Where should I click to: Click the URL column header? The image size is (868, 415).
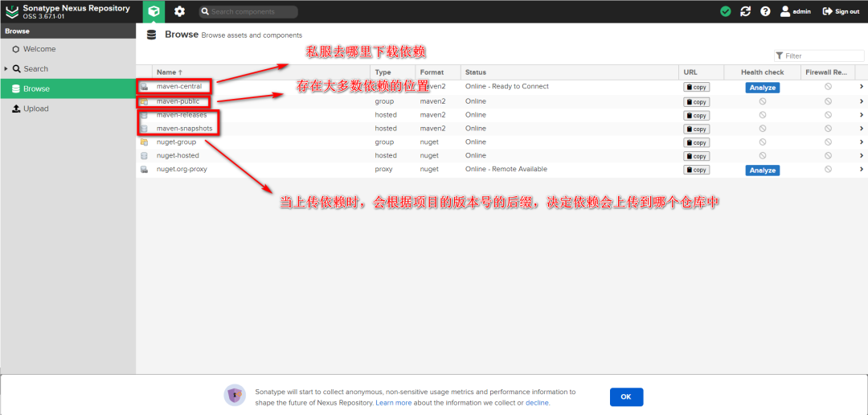click(x=702, y=72)
